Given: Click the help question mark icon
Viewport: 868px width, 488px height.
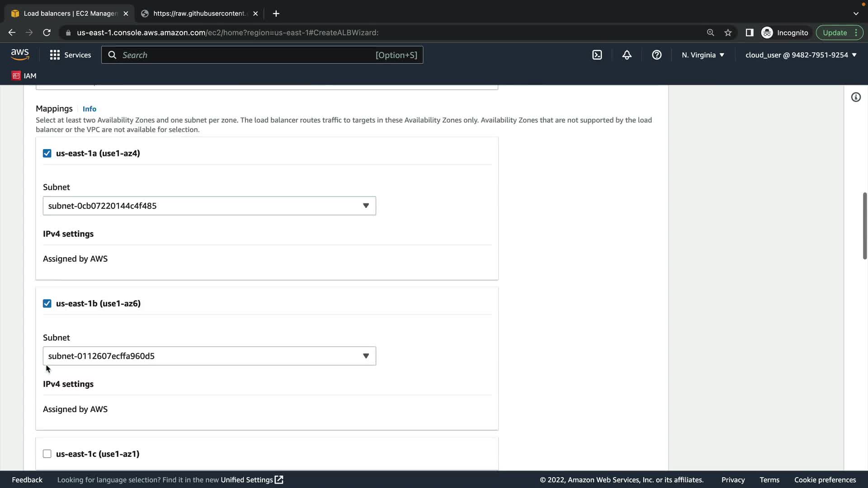Looking at the screenshot, I should pos(656,55).
